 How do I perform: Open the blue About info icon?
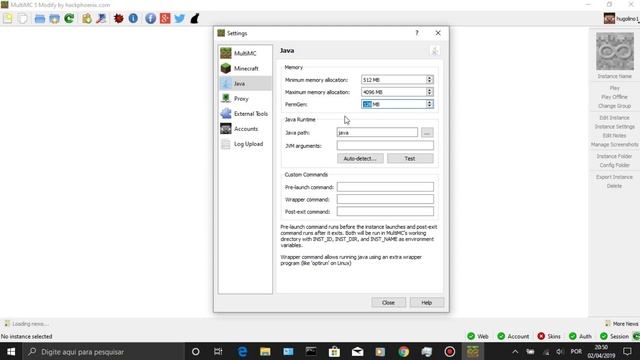tap(133, 18)
